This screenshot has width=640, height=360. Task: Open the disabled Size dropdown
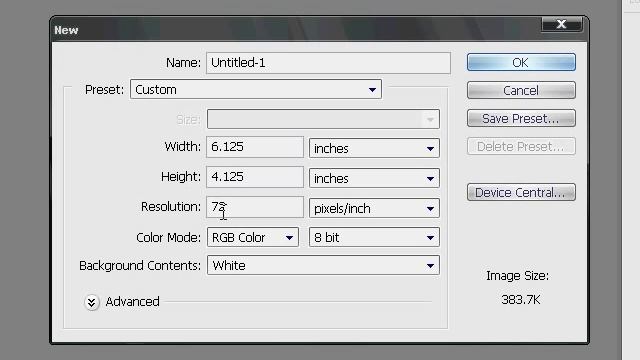tap(323, 119)
